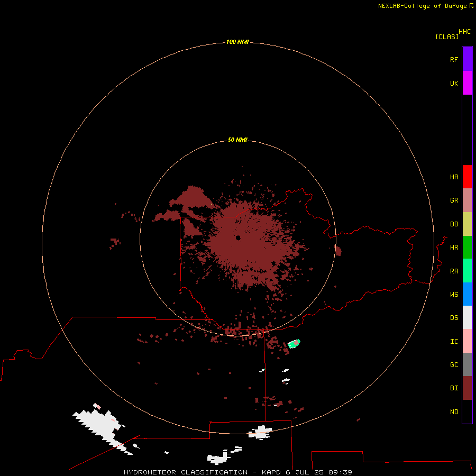Click the RA legend label

pyautogui.click(x=454, y=271)
